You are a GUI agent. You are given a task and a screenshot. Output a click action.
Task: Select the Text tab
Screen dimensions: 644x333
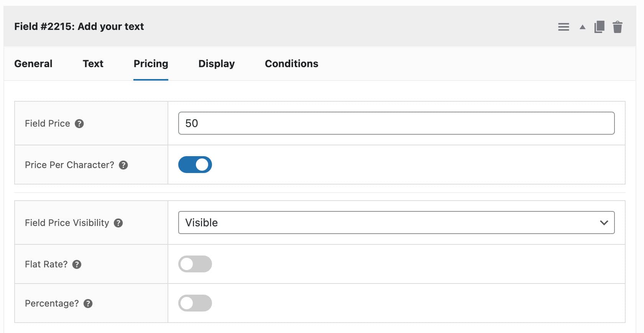(x=92, y=64)
